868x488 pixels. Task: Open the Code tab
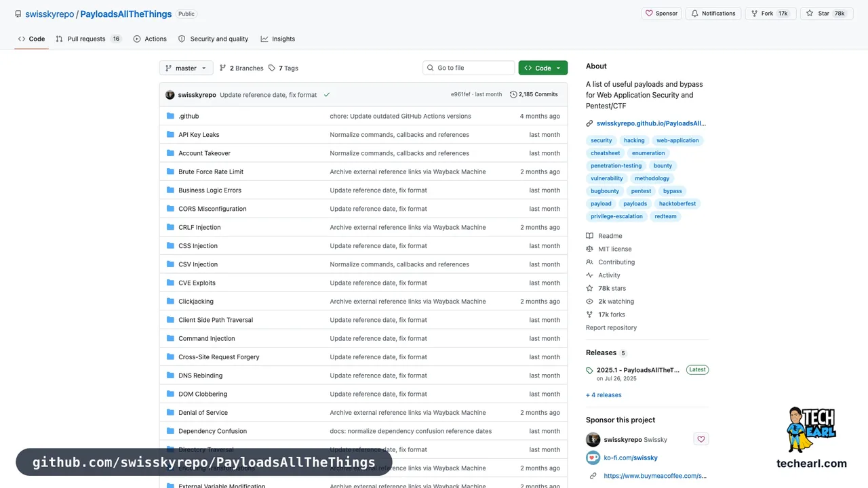pyautogui.click(x=31, y=39)
